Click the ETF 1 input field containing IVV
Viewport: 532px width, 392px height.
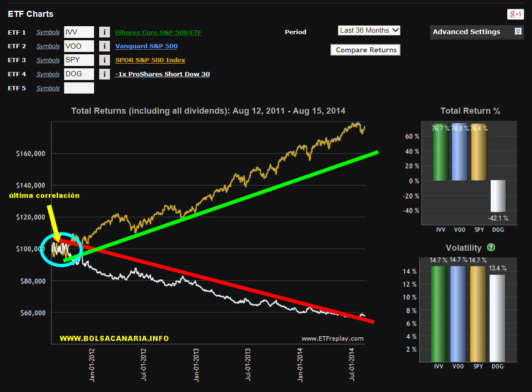pyautogui.click(x=79, y=32)
